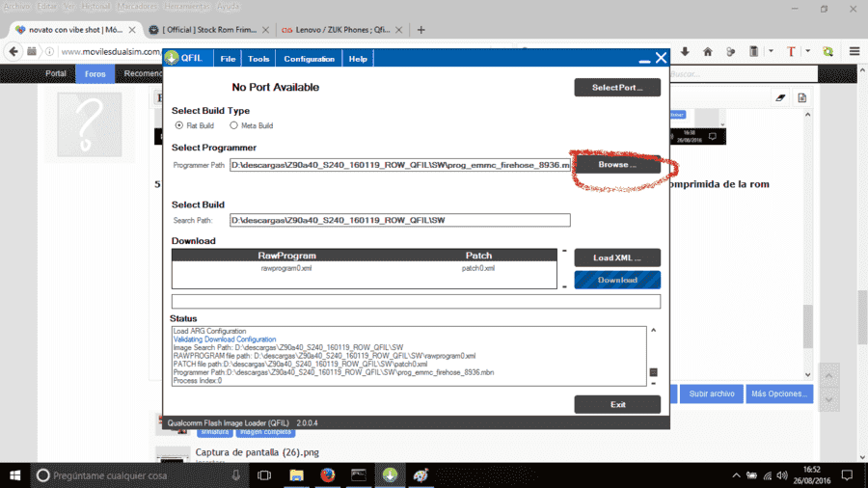This screenshot has width=868, height=488.
Task: Click the Load ARG Configuration status line
Action: point(210,331)
